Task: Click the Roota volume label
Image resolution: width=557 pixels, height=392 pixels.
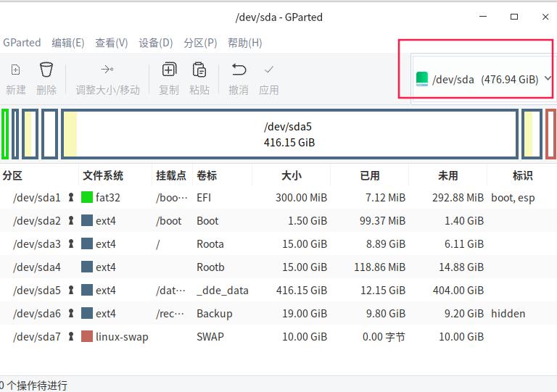Action: [x=210, y=243]
